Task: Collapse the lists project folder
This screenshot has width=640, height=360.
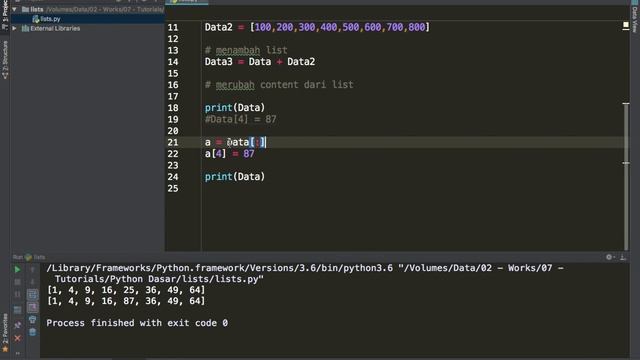Action: tap(14, 9)
